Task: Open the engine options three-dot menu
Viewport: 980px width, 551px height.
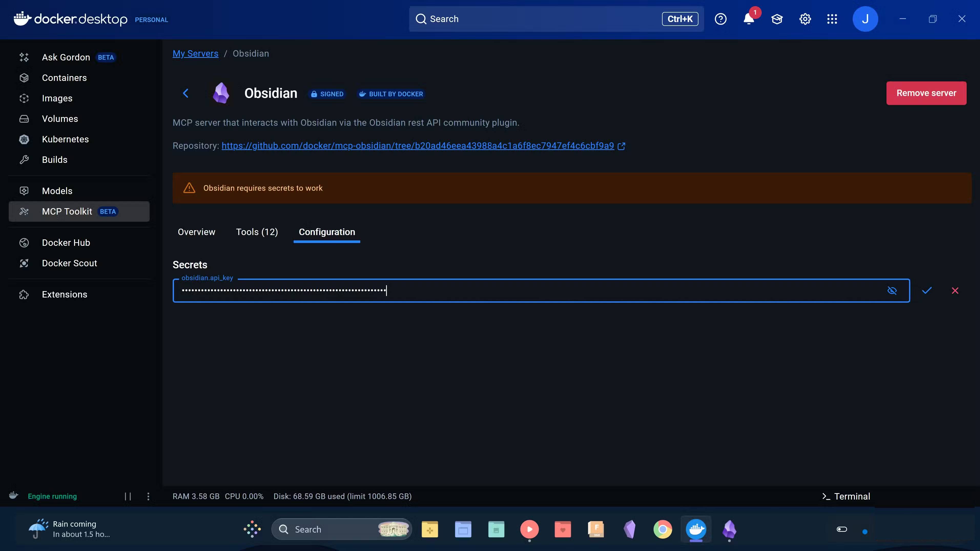Action: [148, 496]
